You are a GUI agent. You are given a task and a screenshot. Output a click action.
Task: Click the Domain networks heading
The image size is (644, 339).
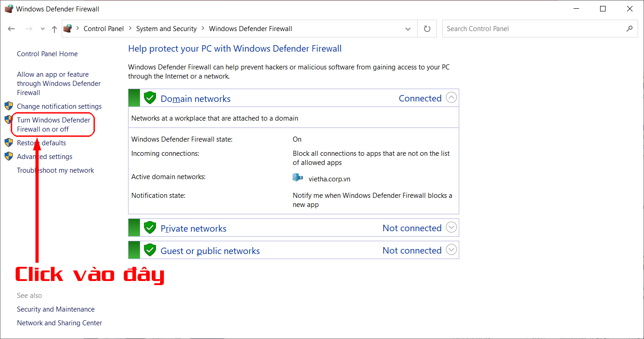pos(196,99)
